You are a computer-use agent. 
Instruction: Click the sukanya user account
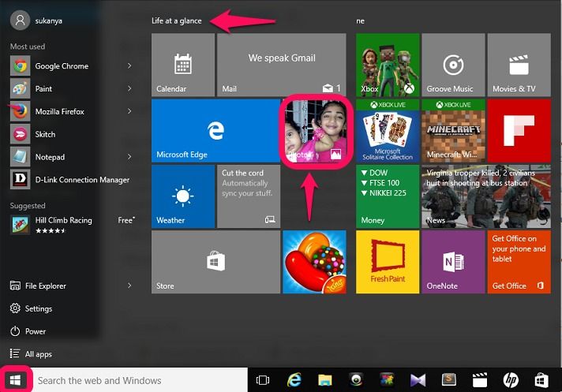tap(36, 21)
